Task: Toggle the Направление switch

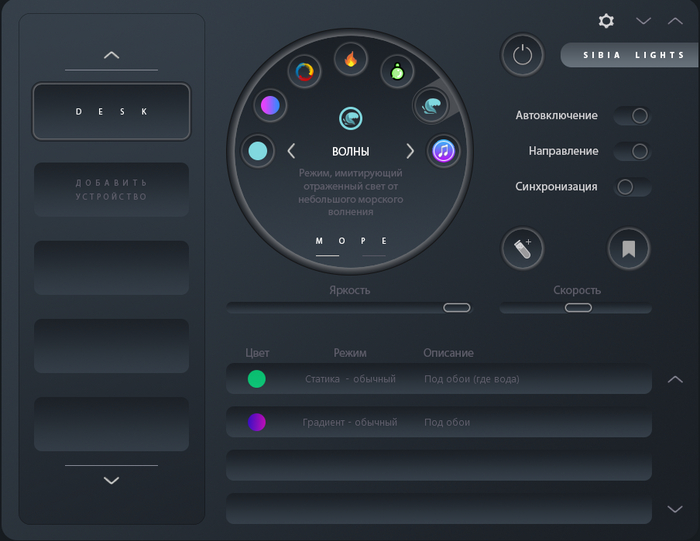Action: tap(632, 151)
